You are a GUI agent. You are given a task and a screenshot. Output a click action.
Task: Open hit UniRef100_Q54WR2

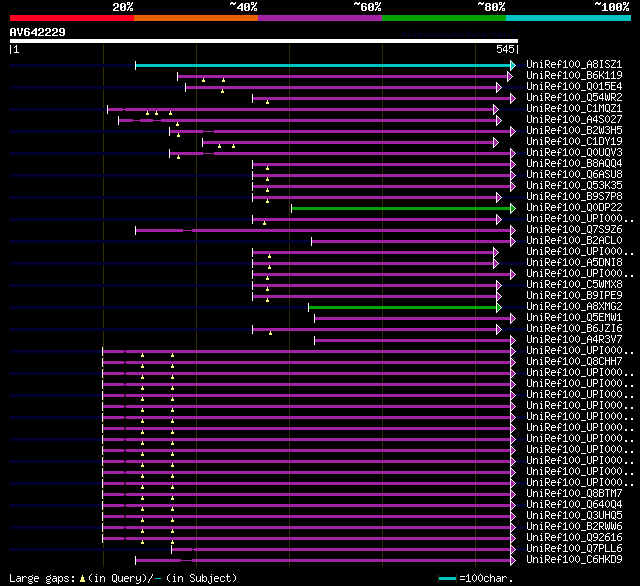click(574, 98)
